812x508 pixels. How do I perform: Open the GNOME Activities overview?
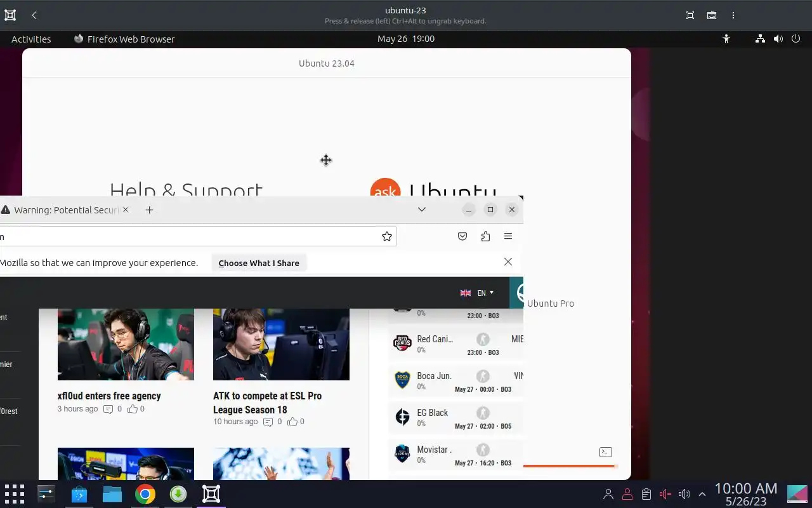(x=31, y=39)
